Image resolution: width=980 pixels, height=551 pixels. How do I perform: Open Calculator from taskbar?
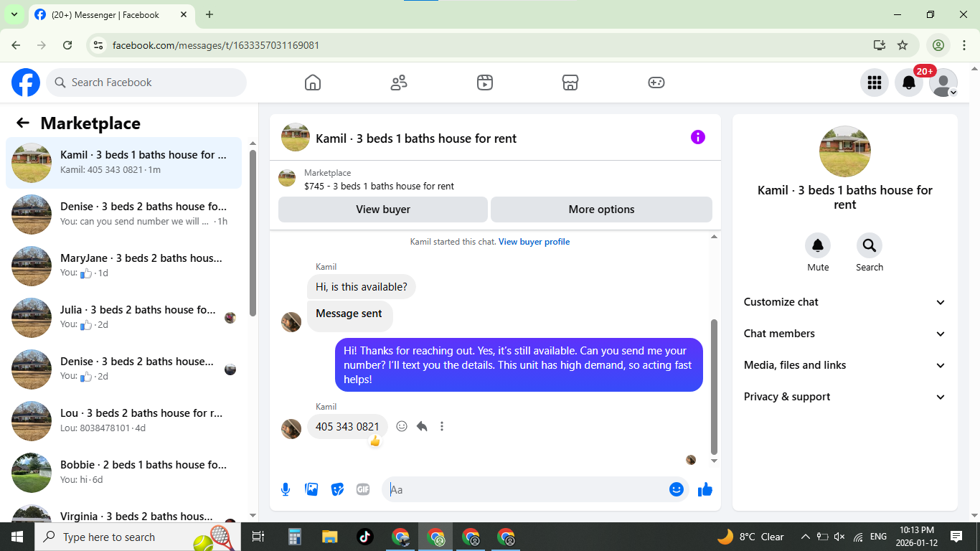(x=294, y=537)
